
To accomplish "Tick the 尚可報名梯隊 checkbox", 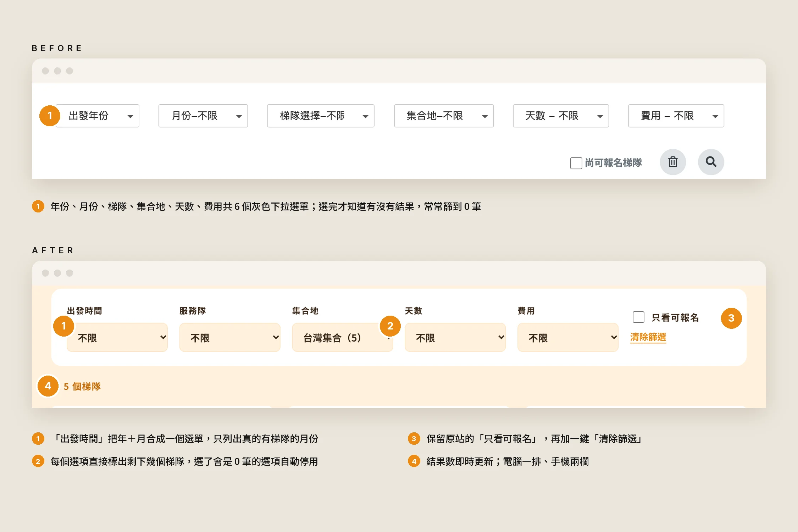I will pos(576,163).
